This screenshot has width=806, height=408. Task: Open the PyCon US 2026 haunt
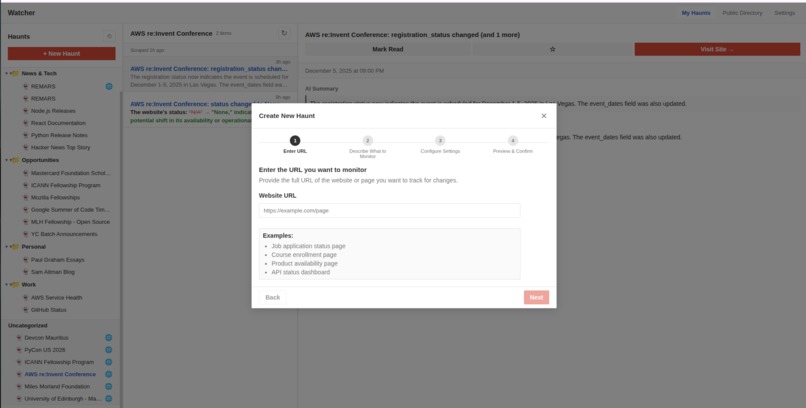tap(45, 350)
